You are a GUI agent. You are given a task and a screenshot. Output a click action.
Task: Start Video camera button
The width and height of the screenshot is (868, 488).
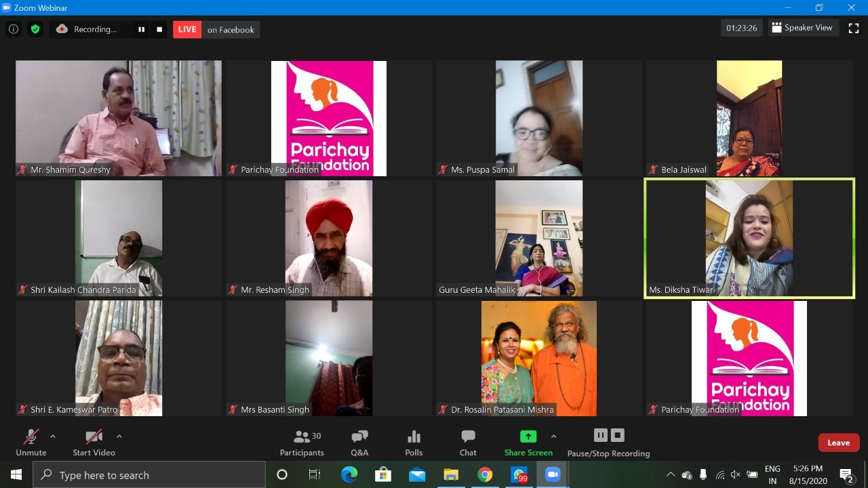click(x=94, y=443)
